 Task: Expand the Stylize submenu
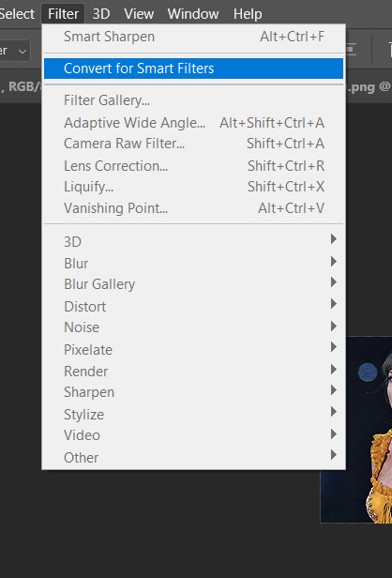[x=193, y=415]
